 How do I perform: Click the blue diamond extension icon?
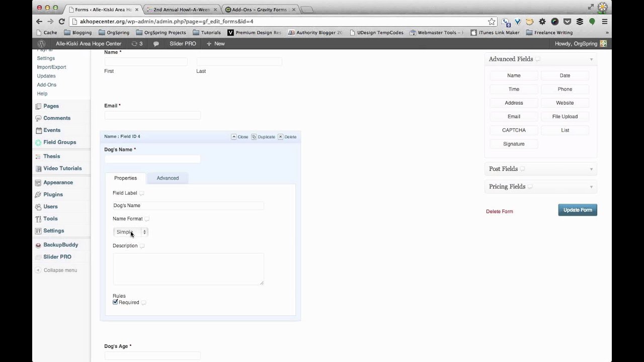tap(518, 22)
